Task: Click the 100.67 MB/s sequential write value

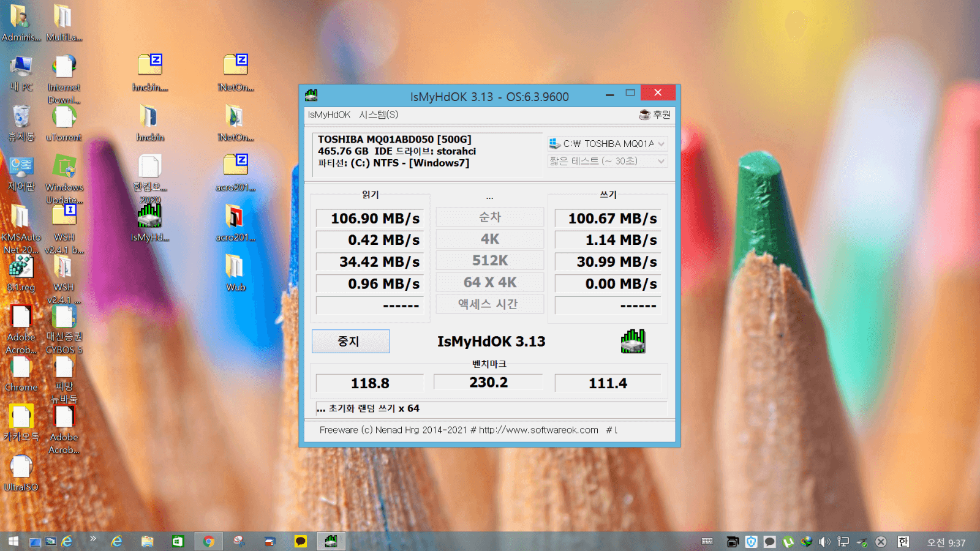Action: (x=608, y=219)
